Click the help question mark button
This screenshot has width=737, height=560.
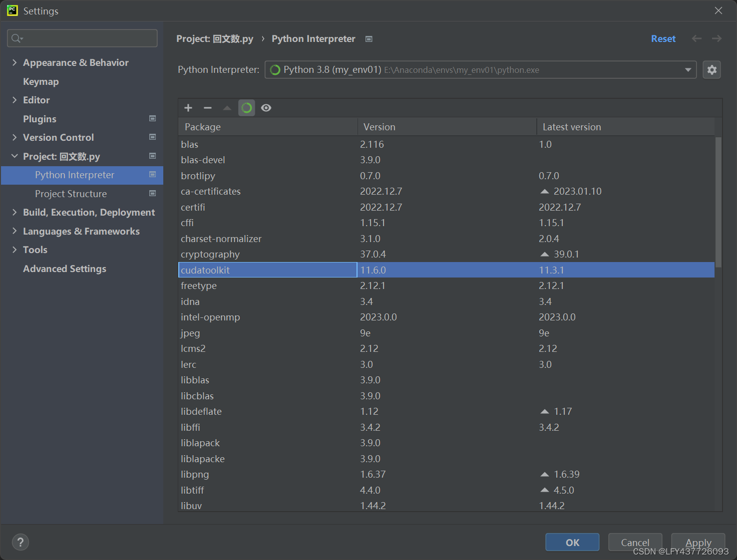20,542
